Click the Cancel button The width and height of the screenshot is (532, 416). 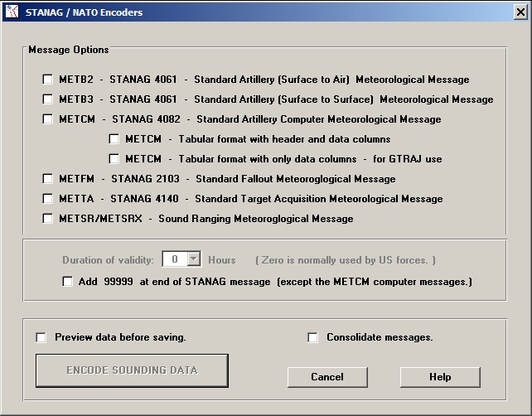pos(327,377)
